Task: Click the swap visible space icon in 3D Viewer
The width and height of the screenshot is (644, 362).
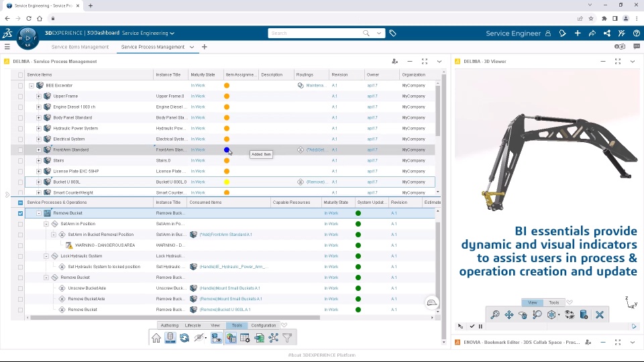Action: pos(570,315)
